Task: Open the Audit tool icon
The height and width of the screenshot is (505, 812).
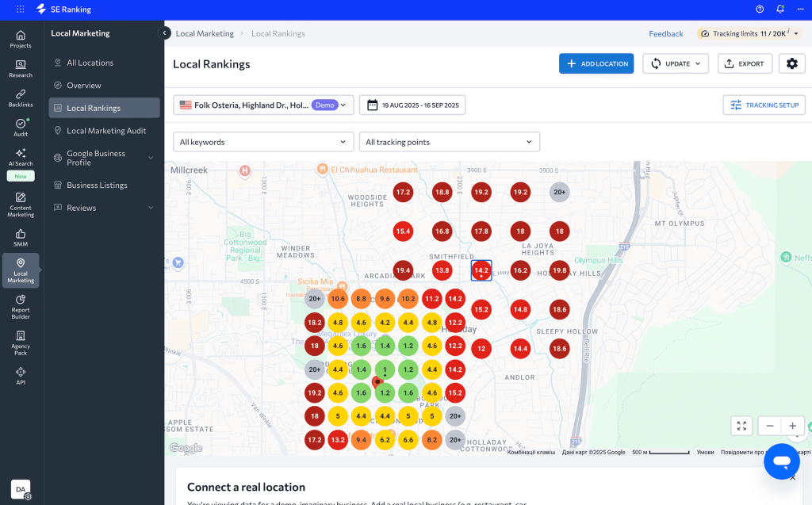Action: [21, 127]
